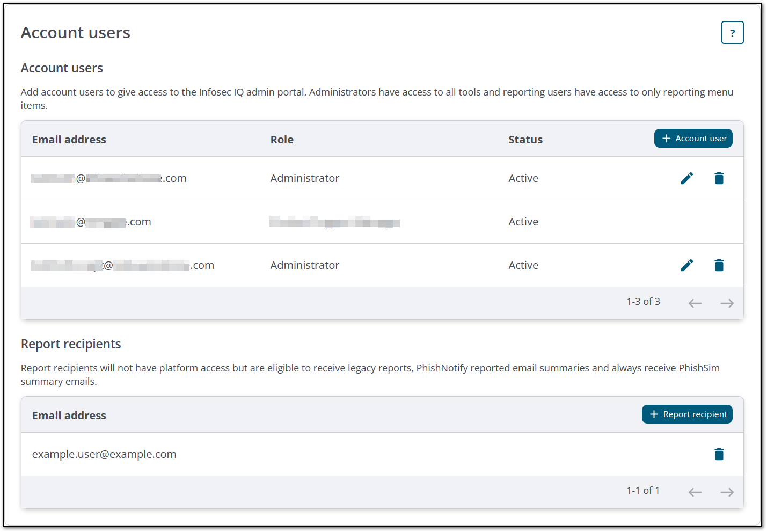Click the Account users section heading

61,68
